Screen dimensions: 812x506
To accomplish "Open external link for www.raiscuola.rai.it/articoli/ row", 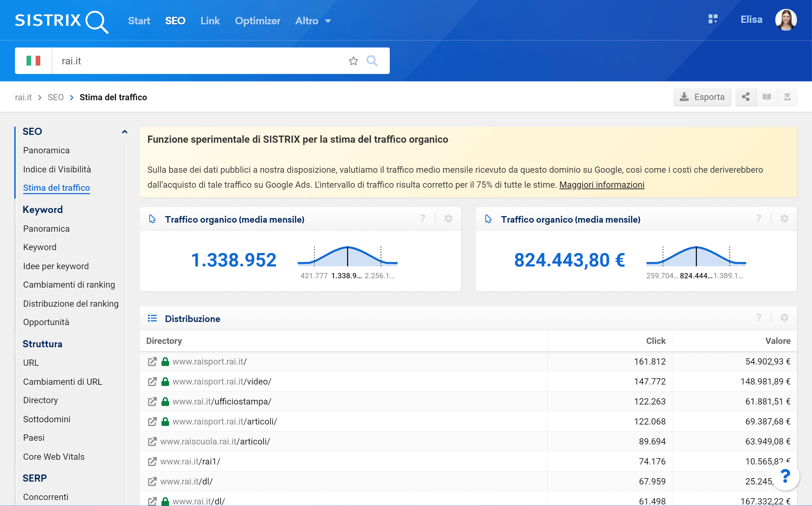I will [x=152, y=442].
